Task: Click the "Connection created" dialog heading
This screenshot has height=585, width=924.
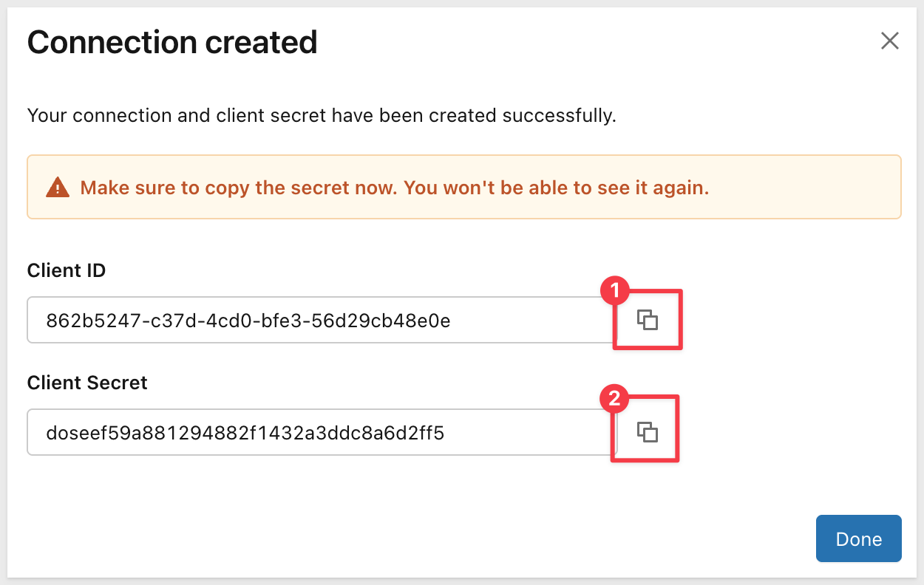Action: click(x=172, y=42)
